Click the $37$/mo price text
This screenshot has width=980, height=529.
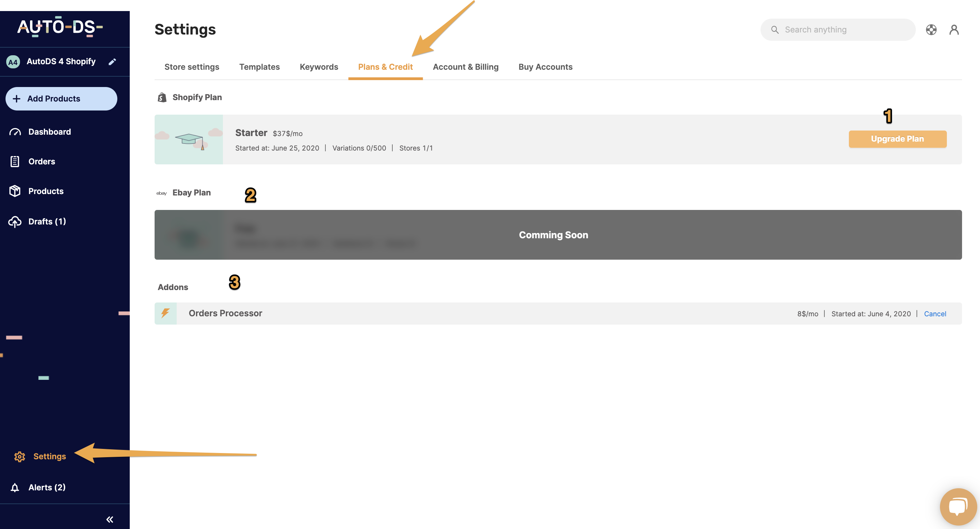coord(287,134)
